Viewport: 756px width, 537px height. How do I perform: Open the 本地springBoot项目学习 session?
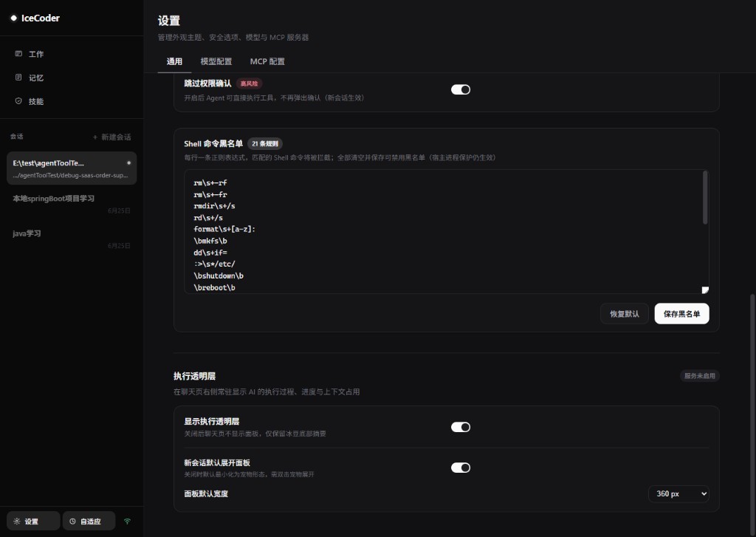tap(72, 204)
